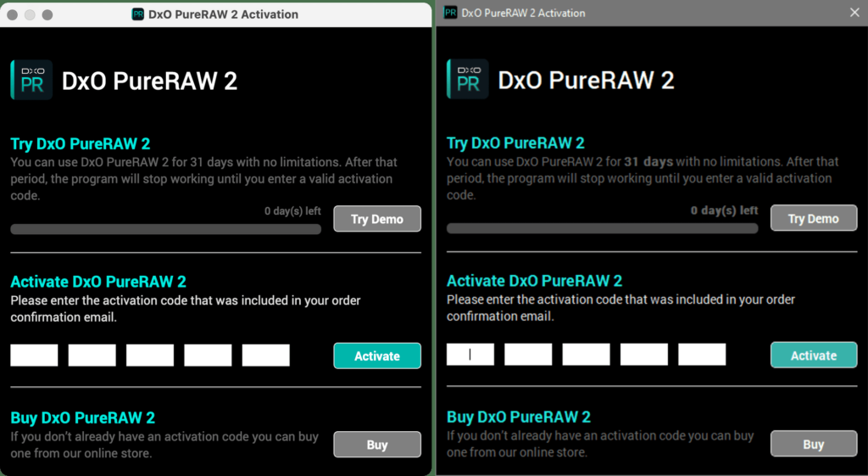Click Try Demo in the right window
Viewport: 868px width, 476px height.
coord(814,218)
